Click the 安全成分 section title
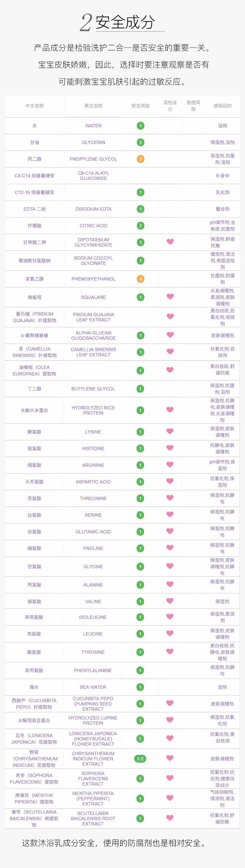The image size is (245, 868). point(125,22)
